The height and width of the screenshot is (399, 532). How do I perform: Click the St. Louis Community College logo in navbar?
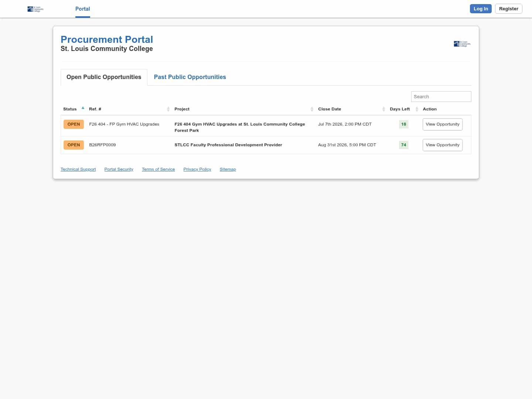point(35,9)
